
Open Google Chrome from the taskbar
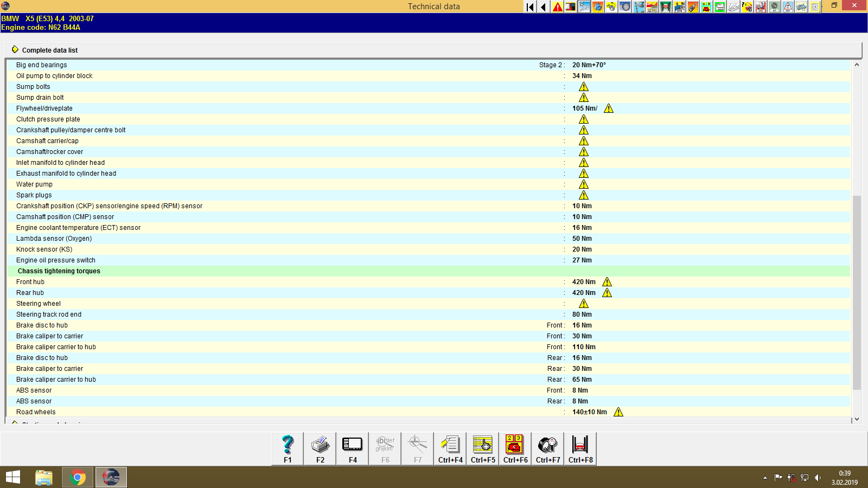78,477
